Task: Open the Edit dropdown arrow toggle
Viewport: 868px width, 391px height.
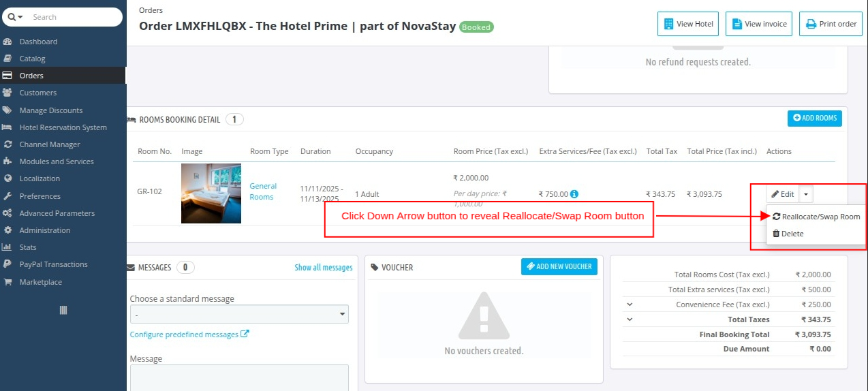Action: pos(806,194)
